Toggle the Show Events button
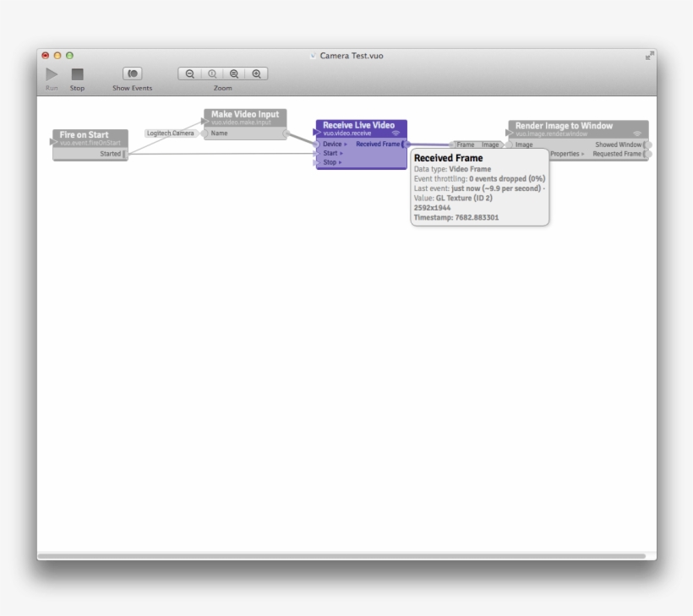This screenshot has width=693, height=616. [133, 74]
